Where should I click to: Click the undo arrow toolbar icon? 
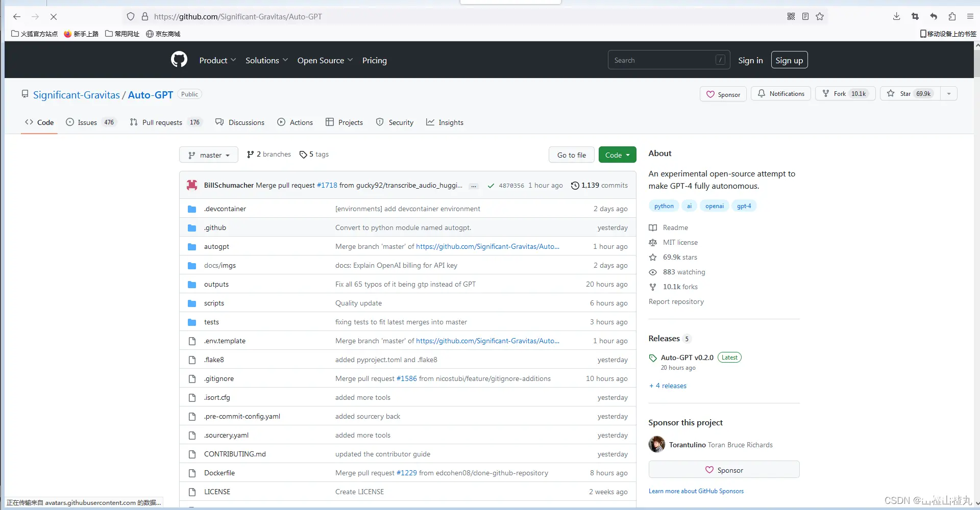click(x=934, y=16)
